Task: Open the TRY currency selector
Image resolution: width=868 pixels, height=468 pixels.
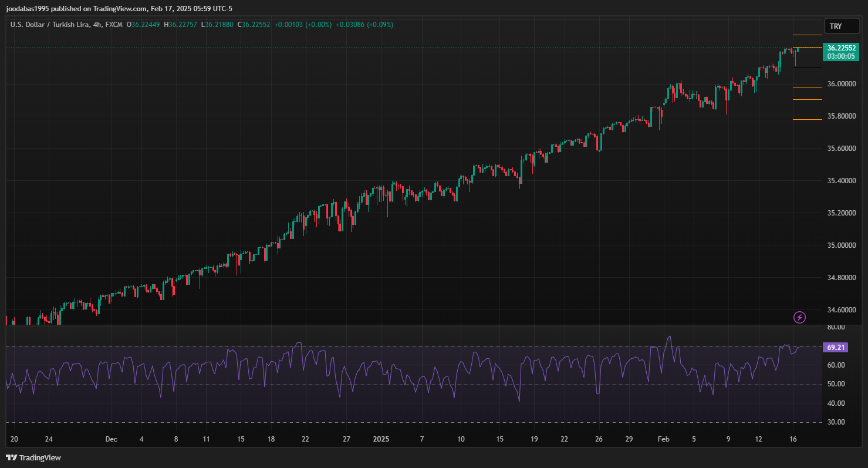Action: point(842,26)
